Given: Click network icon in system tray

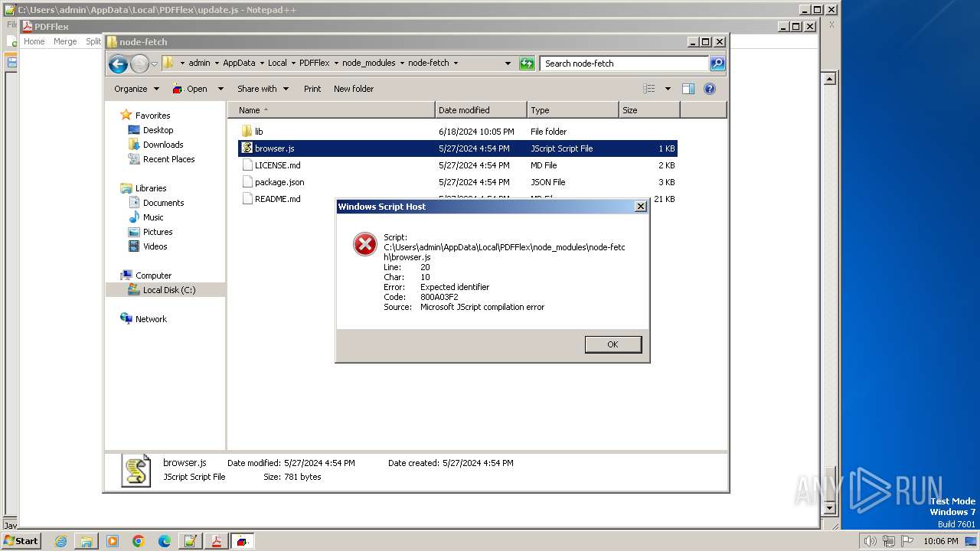Looking at the screenshot, I should (888, 541).
